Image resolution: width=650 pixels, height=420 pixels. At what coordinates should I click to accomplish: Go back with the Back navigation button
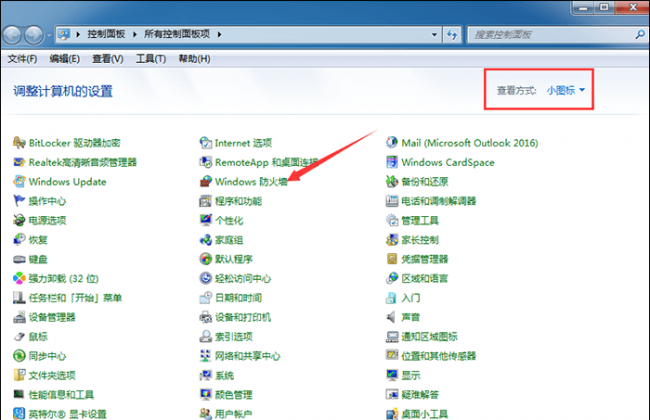coord(12,35)
